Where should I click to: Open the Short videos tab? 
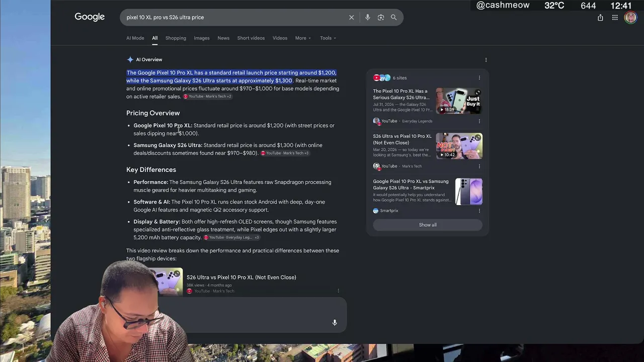pyautogui.click(x=251, y=38)
